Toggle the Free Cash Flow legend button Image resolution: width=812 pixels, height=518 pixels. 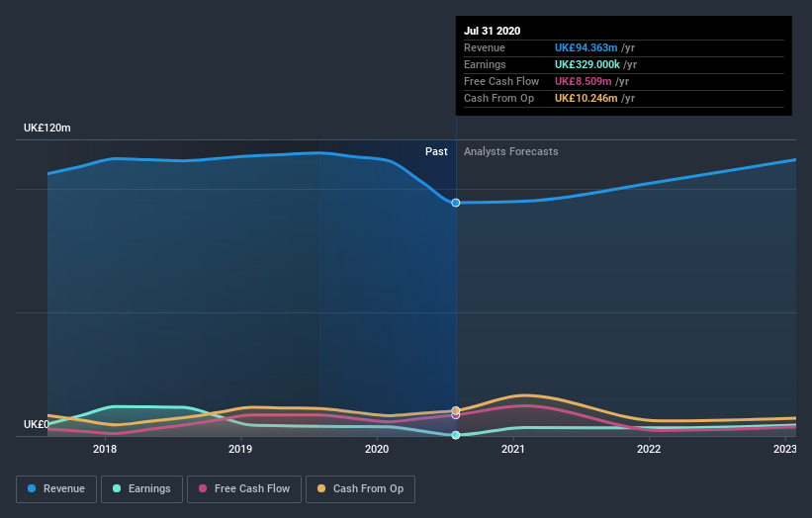tap(244, 489)
